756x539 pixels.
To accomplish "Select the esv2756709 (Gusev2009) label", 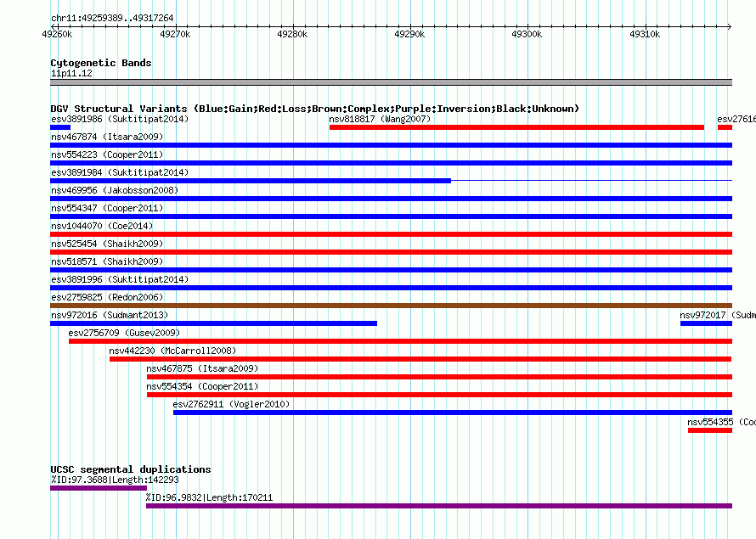I will coord(124,333).
